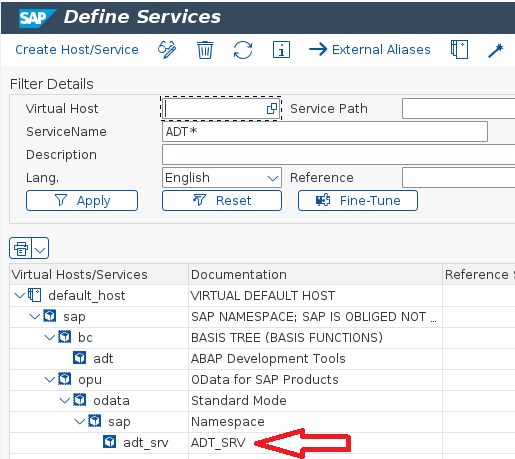Click the ServiceName input field
515x459 pixels.
[325, 132]
